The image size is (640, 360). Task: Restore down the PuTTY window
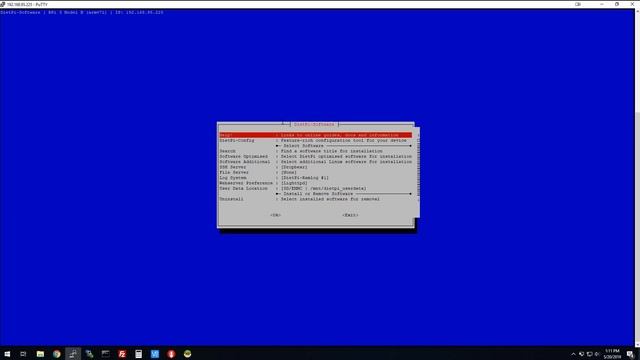point(617,4)
